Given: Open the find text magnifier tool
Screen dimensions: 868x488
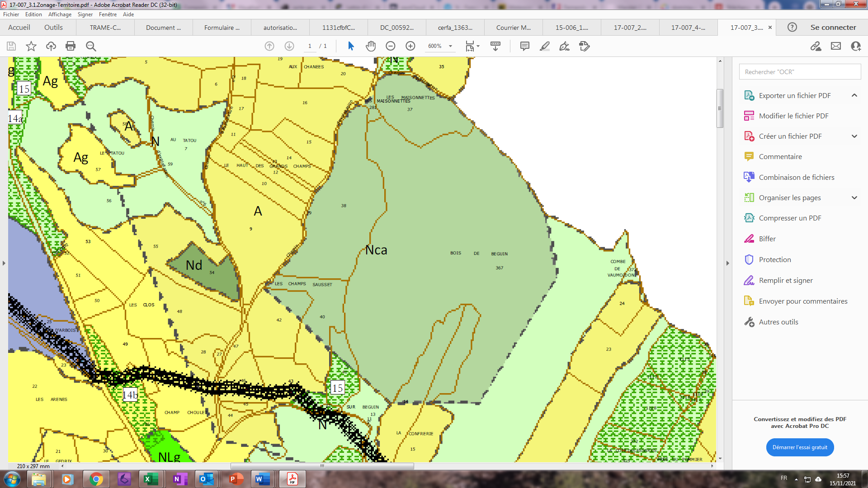Looking at the screenshot, I should (91, 46).
